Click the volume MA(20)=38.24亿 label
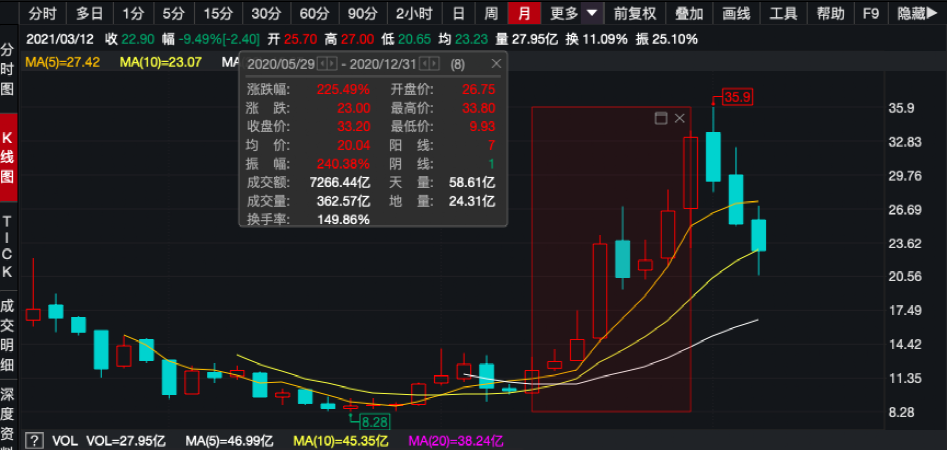The image size is (947, 450). pyautogui.click(x=456, y=442)
